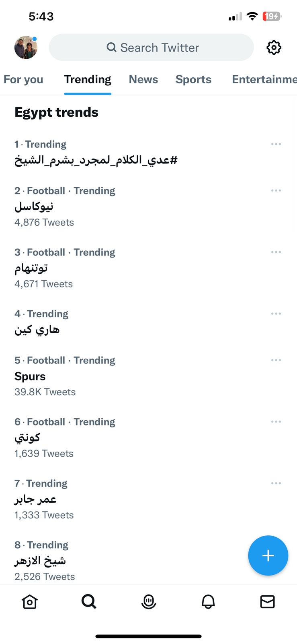Open more options for trend number 1
The width and height of the screenshot is (297, 644).
[x=276, y=144]
